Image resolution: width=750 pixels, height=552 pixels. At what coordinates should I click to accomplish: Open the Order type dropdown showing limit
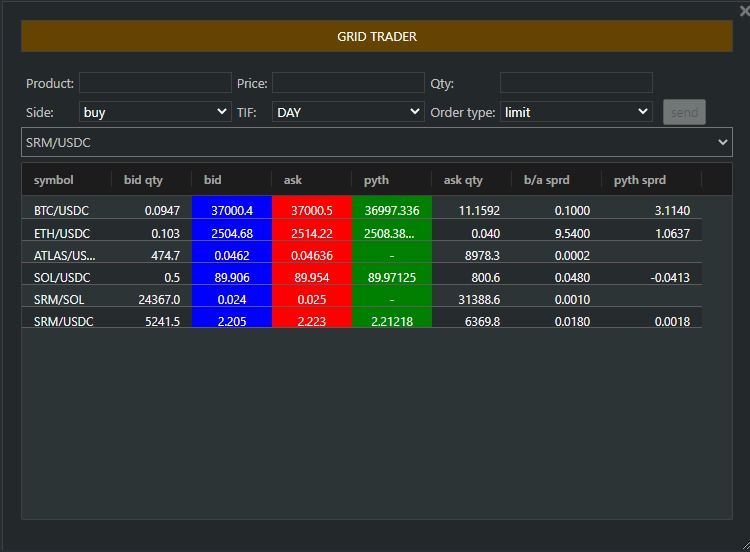coord(576,112)
